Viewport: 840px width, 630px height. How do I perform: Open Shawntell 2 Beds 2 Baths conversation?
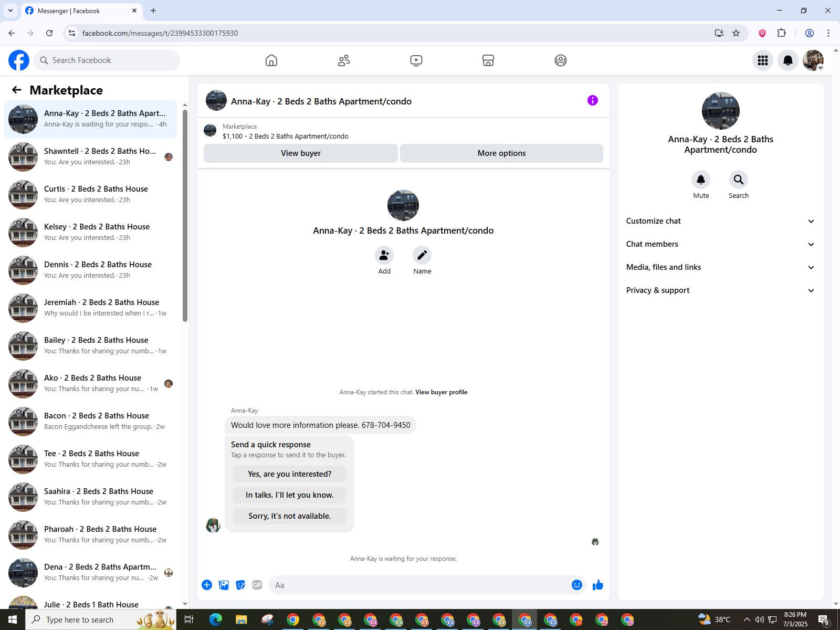pyautogui.click(x=91, y=157)
